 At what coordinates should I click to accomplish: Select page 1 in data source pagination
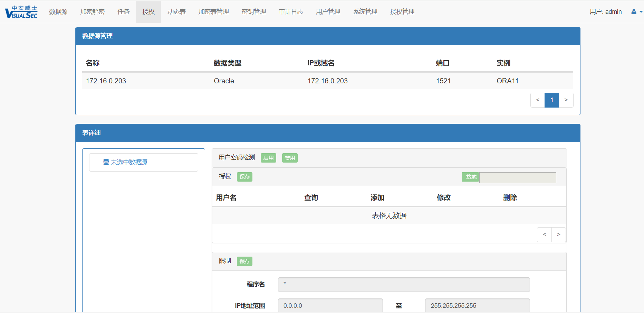tap(552, 100)
